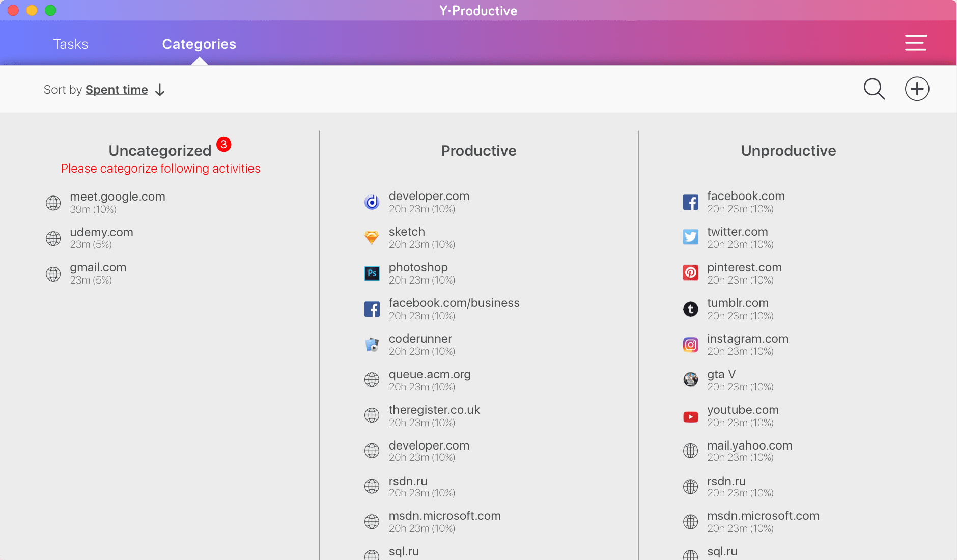
Task: Switch to the Tasks tab
Action: pyautogui.click(x=70, y=44)
